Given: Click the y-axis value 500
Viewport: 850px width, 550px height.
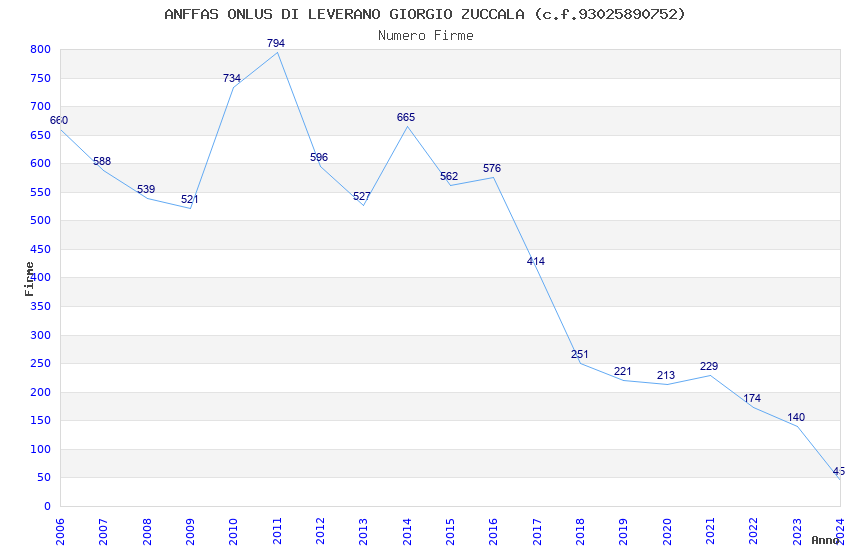Looking at the screenshot, I should coord(40,220).
